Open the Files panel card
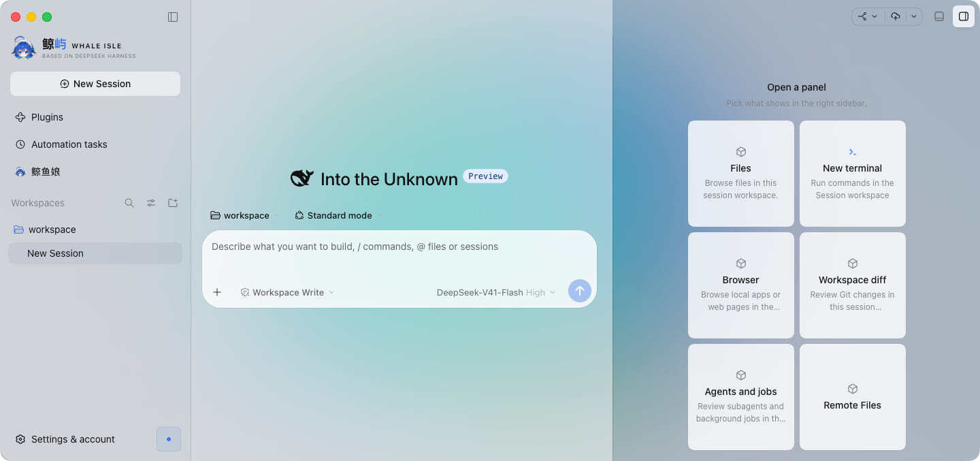This screenshot has height=461, width=980. [x=741, y=174]
